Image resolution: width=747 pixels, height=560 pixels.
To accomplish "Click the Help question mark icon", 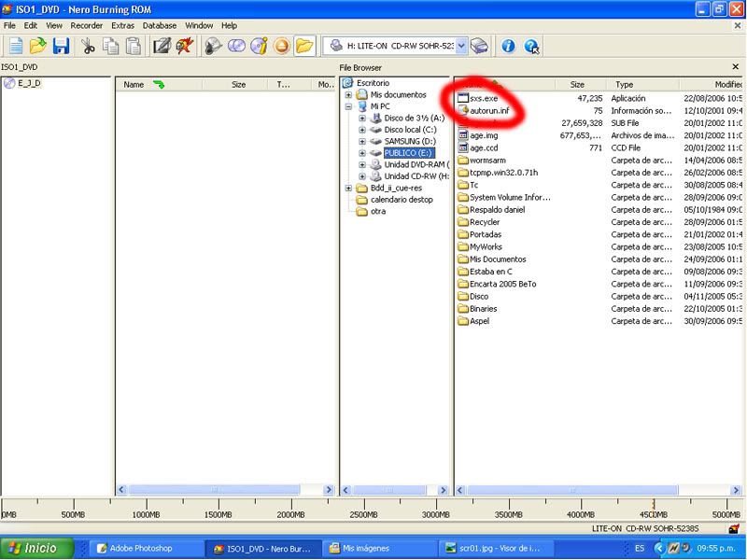I will [x=531, y=46].
